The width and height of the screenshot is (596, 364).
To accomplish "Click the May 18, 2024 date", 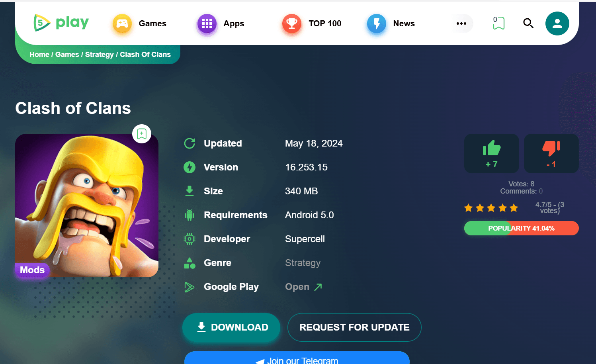I will click(314, 143).
